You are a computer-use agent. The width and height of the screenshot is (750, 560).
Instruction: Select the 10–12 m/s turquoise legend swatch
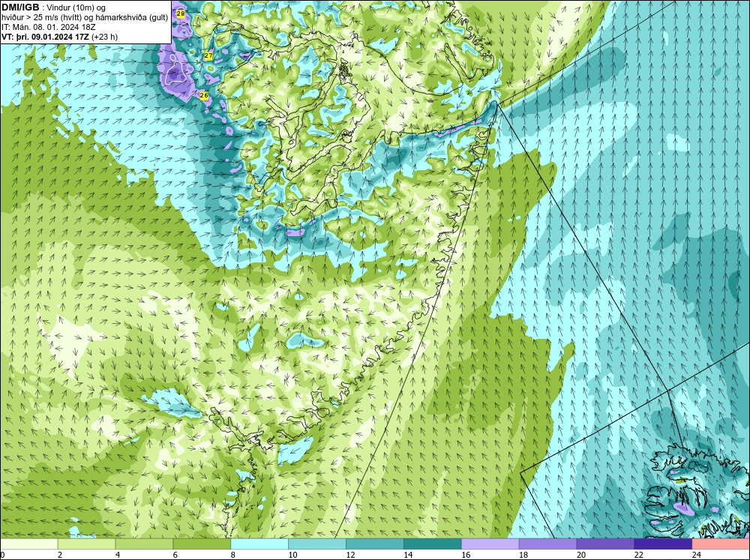pyautogui.click(x=317, y=544)
